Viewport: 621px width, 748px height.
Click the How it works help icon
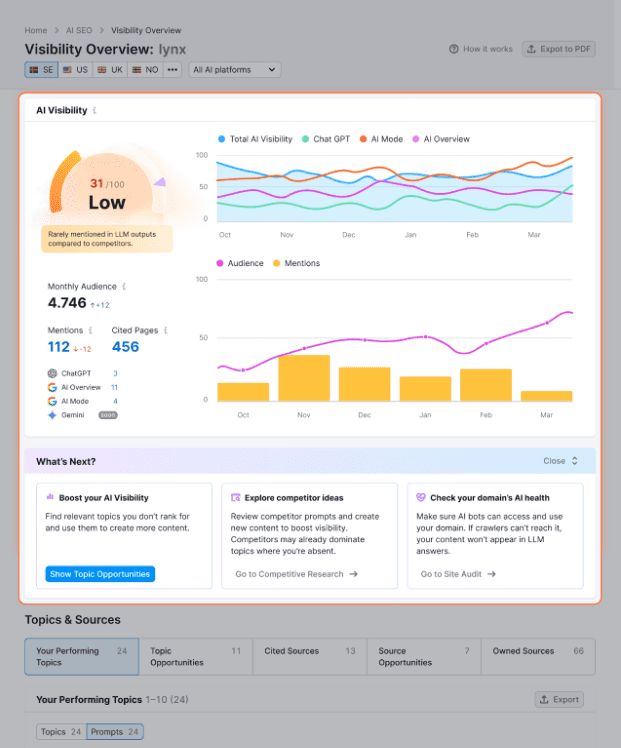point(455,49)
